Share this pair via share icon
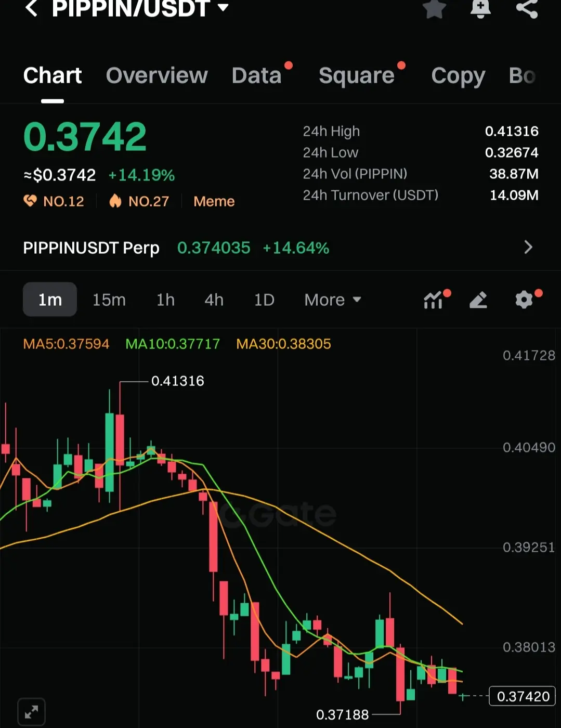Viewport: 561px width, 728px height. click(527, 8)
